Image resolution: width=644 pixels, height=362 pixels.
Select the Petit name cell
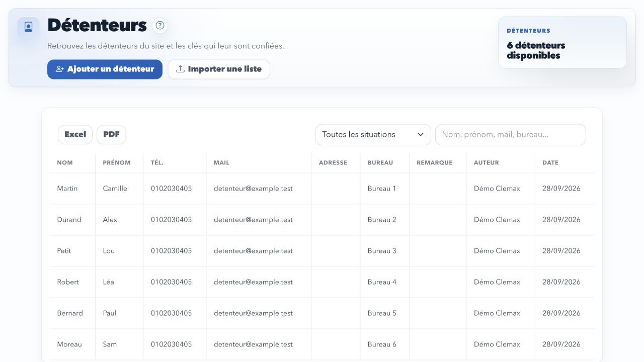coord(72,251)
